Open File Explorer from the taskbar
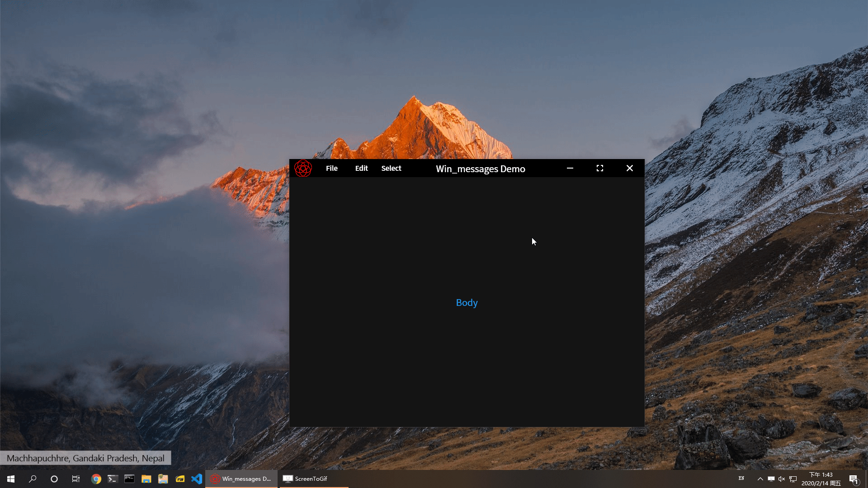This screenshot has height=488, width=868. click(146, 479)
